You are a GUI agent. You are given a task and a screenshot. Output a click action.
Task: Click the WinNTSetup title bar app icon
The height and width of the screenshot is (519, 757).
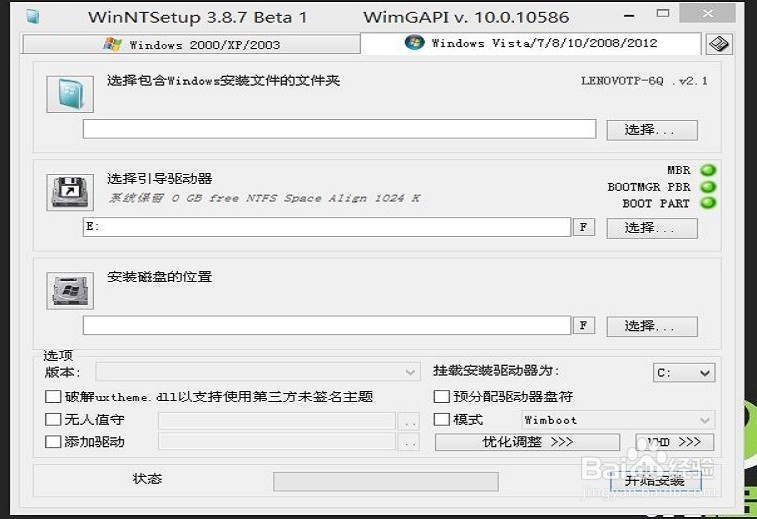[33, 16]
